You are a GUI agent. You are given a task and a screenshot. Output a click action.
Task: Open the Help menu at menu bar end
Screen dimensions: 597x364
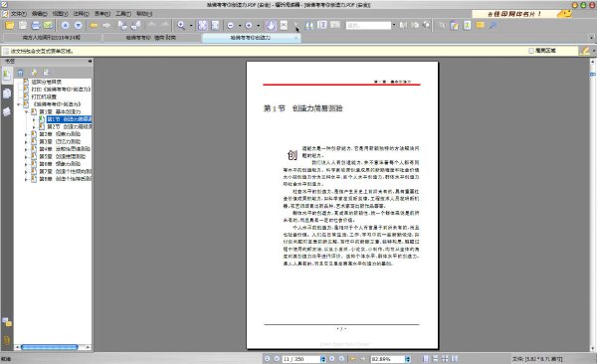[x=144, y=14]
